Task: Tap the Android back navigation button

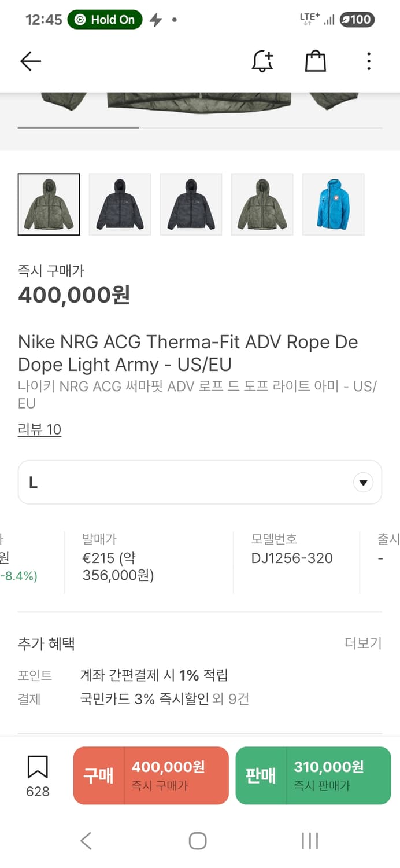Action: pos(86,841)
